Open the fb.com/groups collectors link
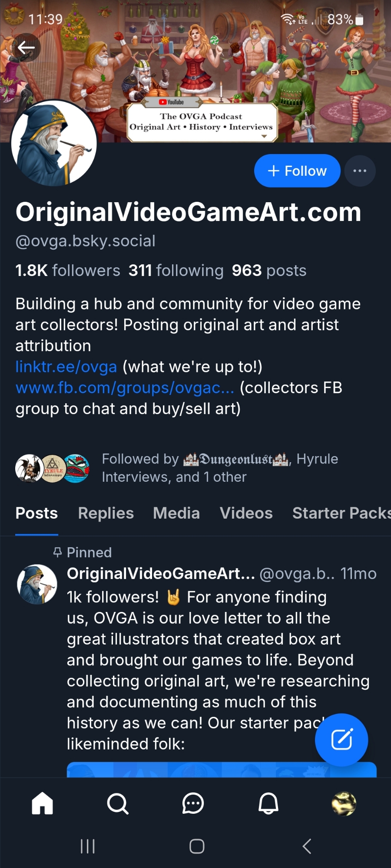Image resolution: width=391 pixels, height=868 pixels. click(x=125, y=388)
